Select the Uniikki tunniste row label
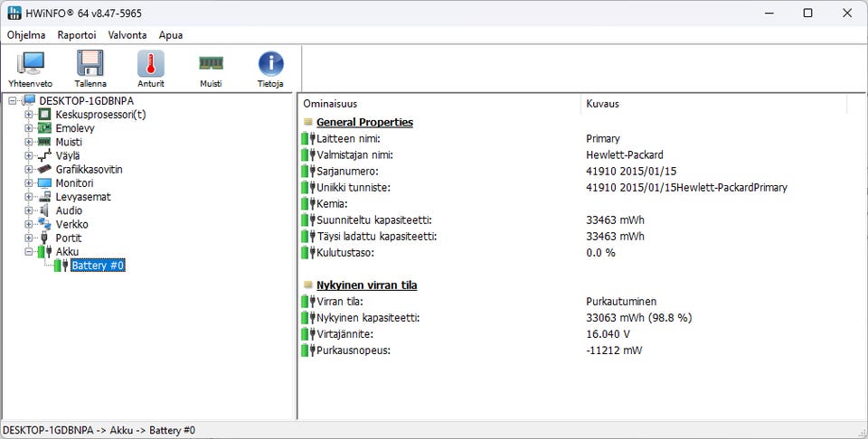Screen dimensions: 868x439 [x=354, y=188]
